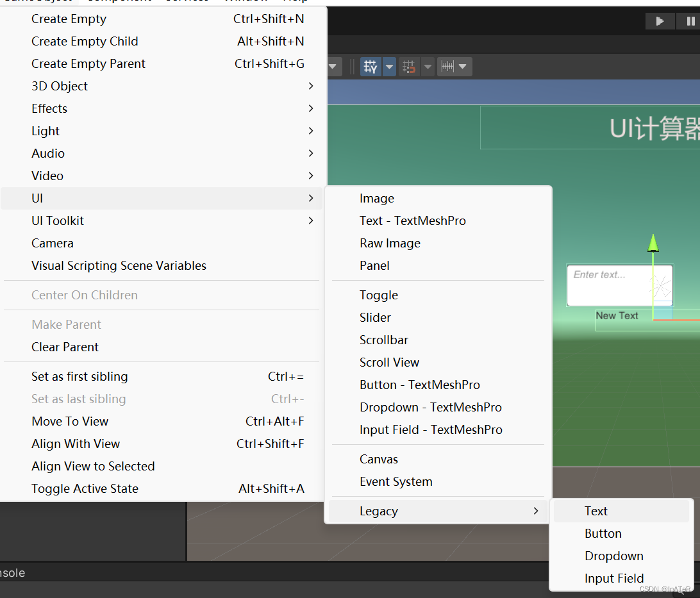Enable the snap increment magnet icon

[x=408, y=67]
